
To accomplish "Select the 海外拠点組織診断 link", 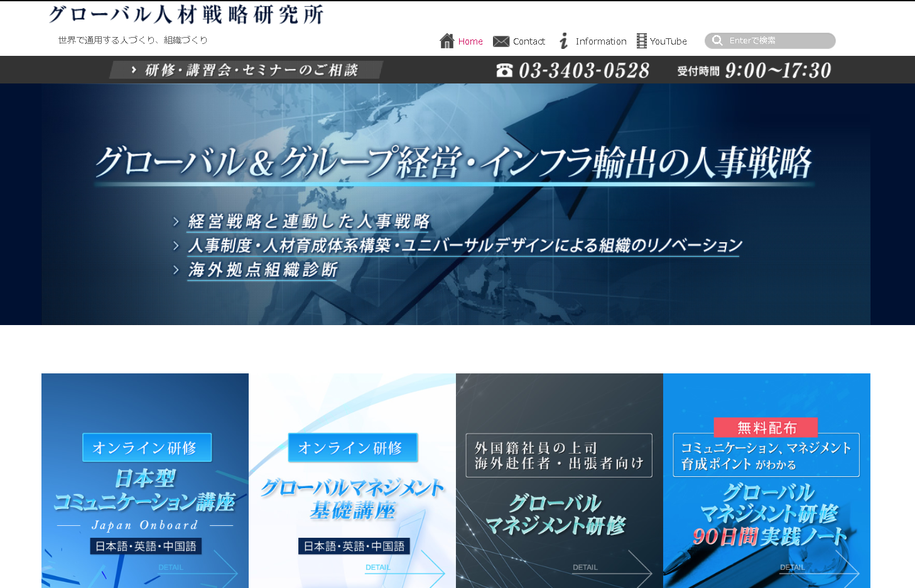I will coord(263,270).
